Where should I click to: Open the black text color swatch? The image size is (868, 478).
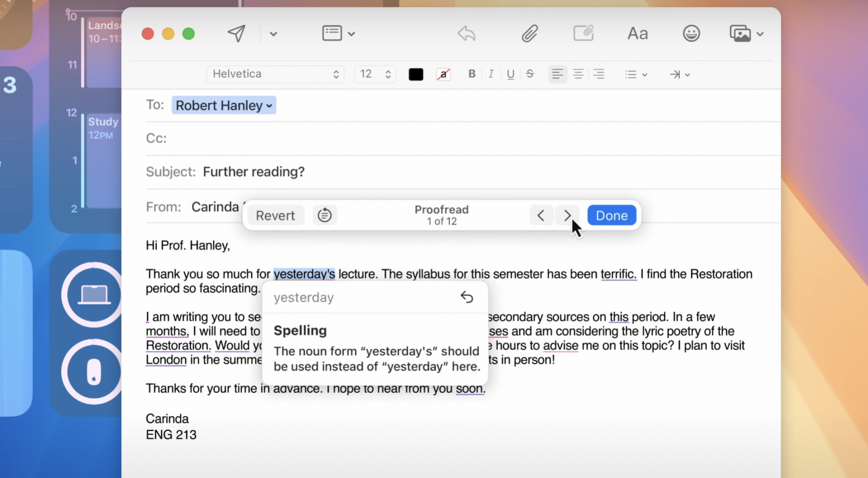416,74
